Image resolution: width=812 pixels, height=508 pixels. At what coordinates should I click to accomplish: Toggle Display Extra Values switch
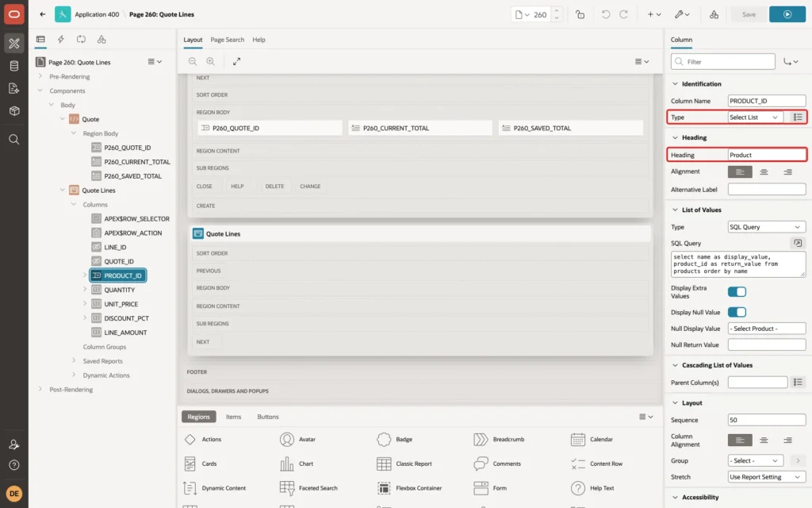pos(737,292)
